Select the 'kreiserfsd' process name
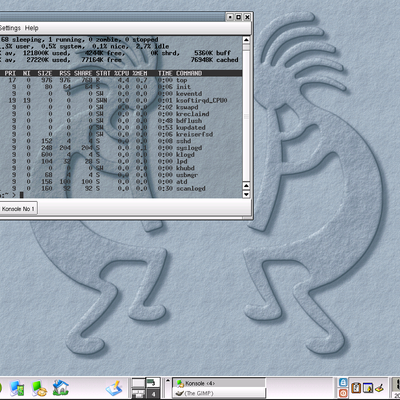400x400 pixels. point(194,134)
